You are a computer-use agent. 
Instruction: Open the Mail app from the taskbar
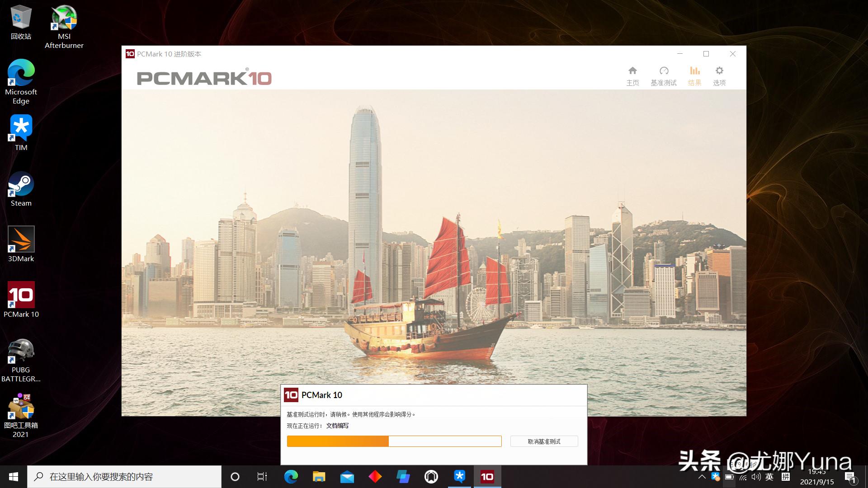coord(347,477)
